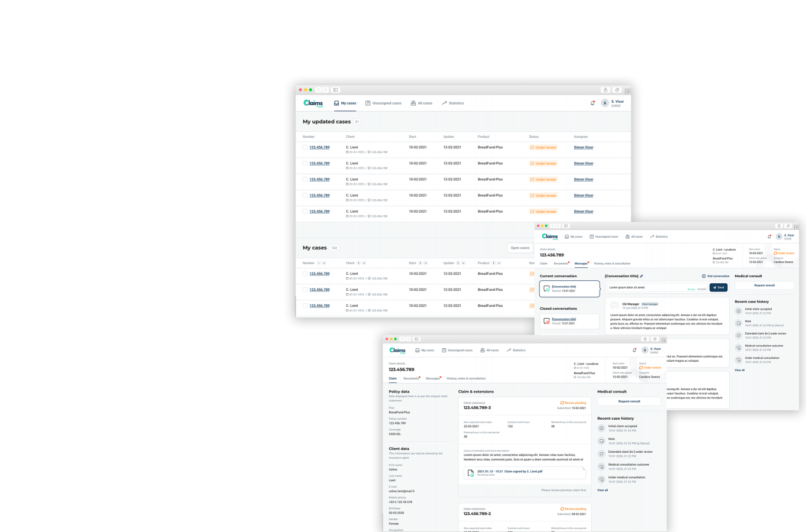Select My cases tab in My cases window

point(345,103)
